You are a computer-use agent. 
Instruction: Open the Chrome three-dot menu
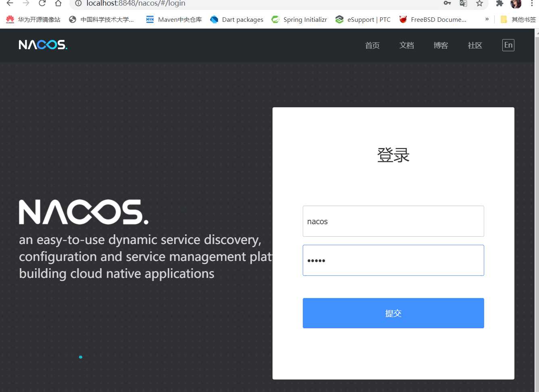click(x=532, y=3)
